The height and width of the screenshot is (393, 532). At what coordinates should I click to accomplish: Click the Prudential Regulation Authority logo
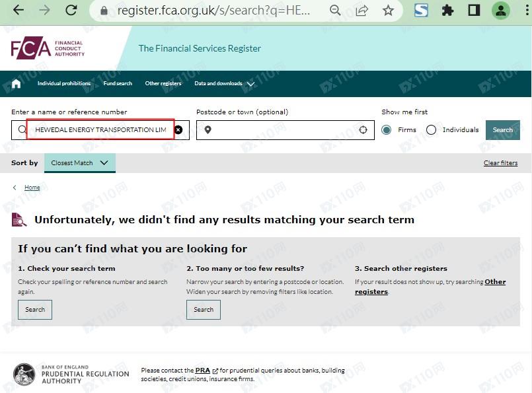71,374
